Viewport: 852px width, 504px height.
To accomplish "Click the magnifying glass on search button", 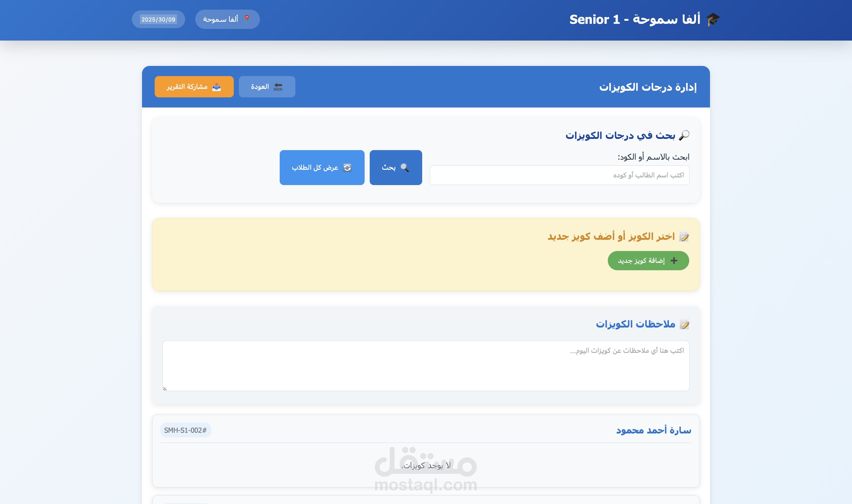I will point(404,167).
